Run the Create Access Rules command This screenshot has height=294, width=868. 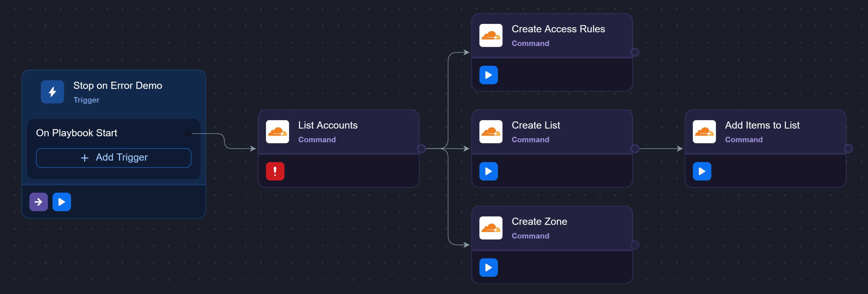pos(488,75)
